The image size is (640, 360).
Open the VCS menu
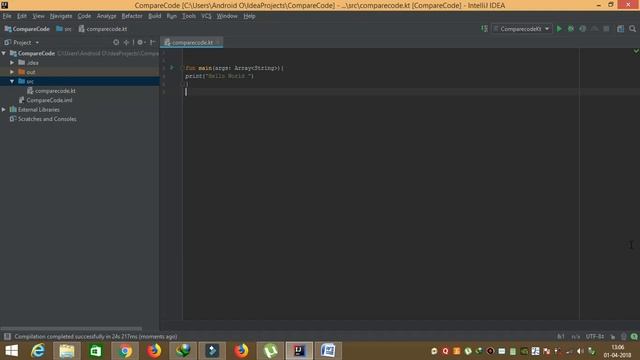pos(206,16)
